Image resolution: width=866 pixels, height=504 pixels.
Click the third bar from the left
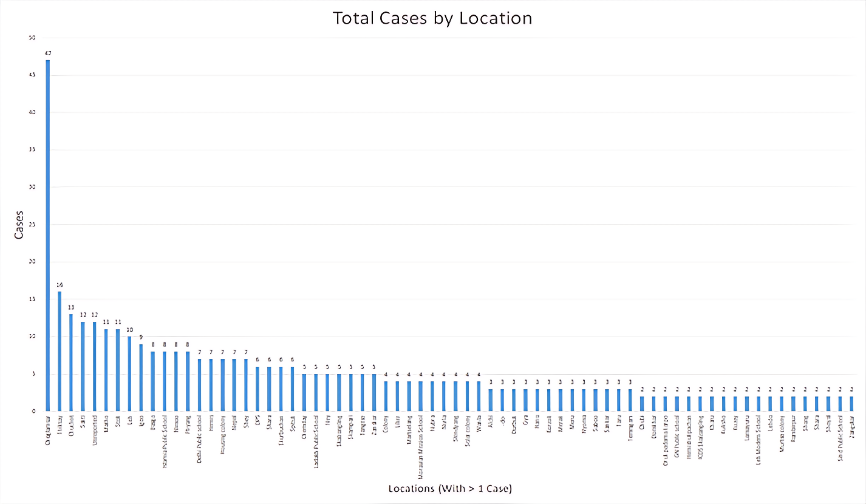[71, 363]
